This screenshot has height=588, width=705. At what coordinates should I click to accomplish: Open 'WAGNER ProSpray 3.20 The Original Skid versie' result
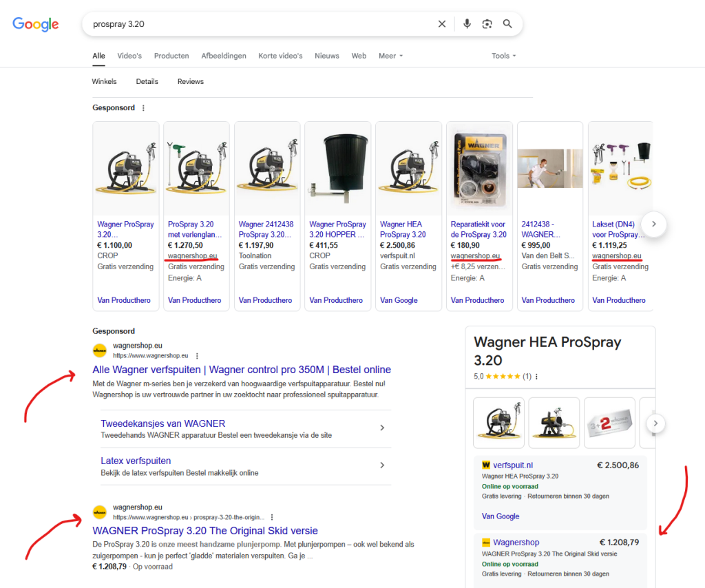click(x=205, y=531)
